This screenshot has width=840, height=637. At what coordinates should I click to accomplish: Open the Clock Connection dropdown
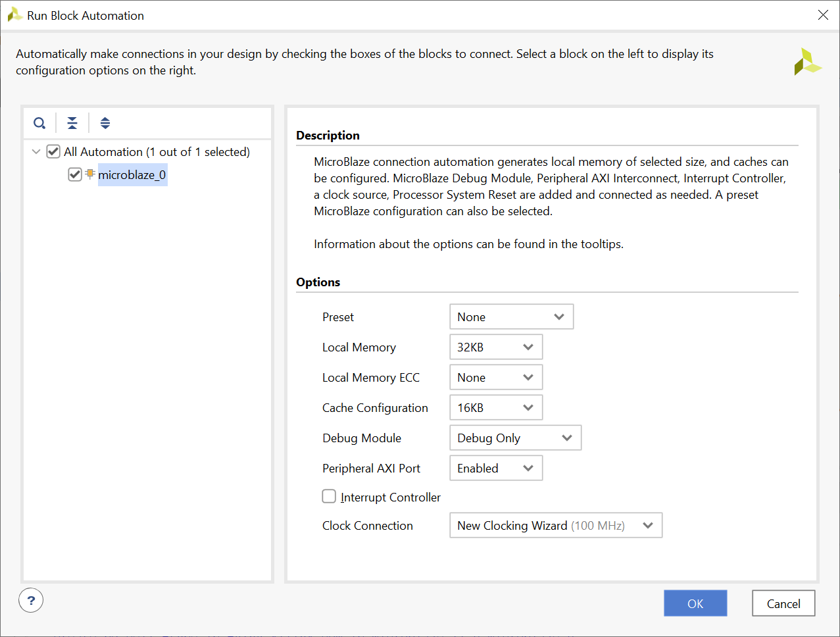(x=556, y=525)
